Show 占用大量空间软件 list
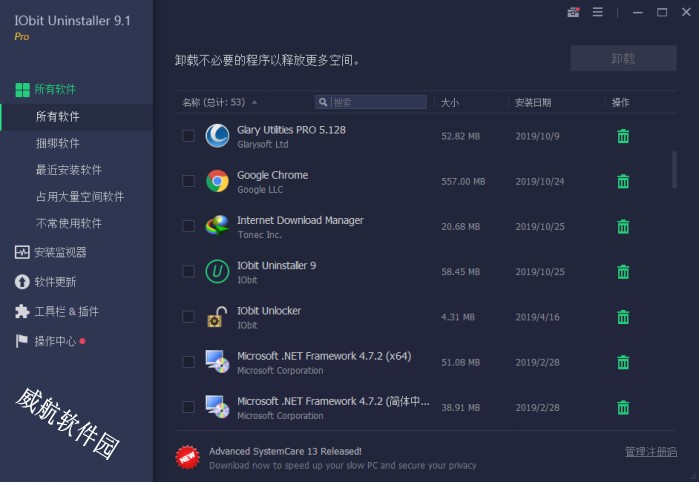The width and height of the screenshot is (699, 482). (80, 197)
